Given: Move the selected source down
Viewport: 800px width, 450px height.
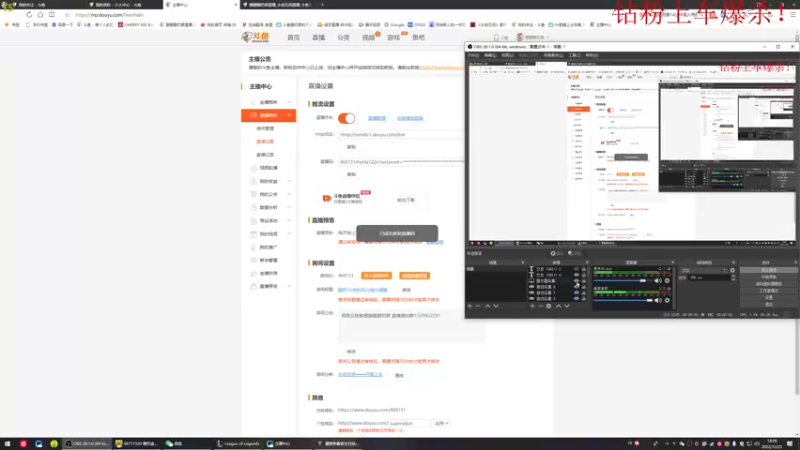Looking at the screenshot, I should [567, 306].
